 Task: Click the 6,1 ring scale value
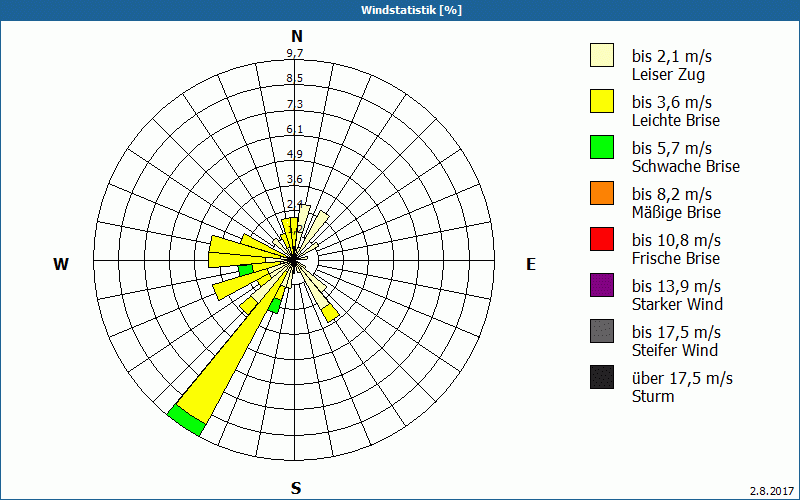tap(295, 129)
